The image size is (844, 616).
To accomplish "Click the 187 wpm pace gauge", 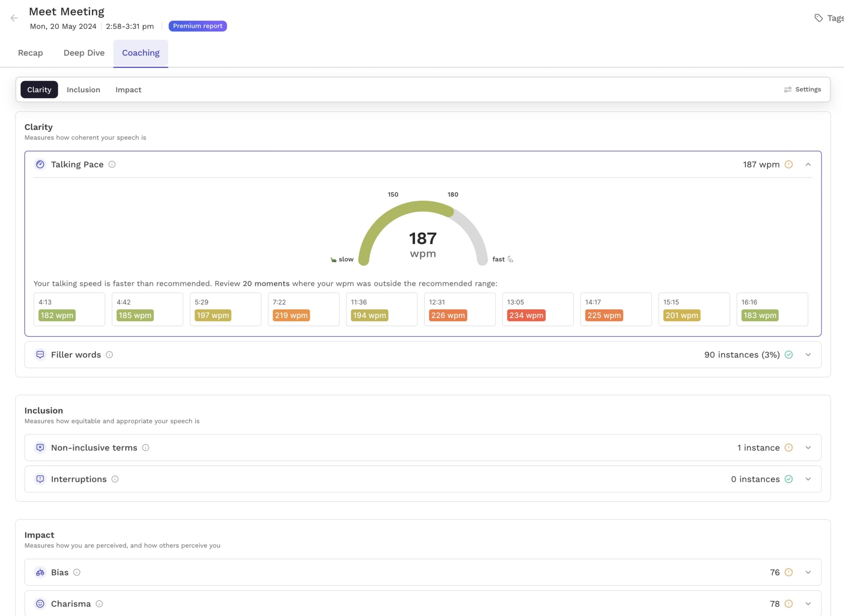I will (423, 233).
